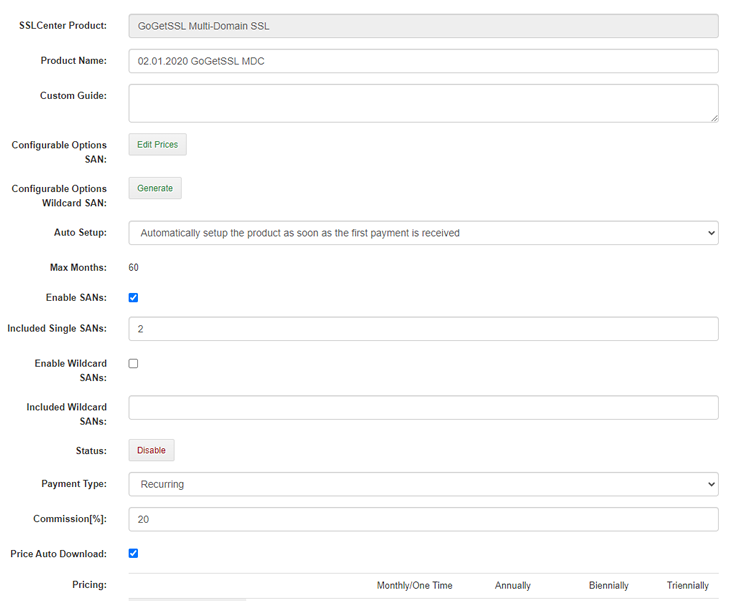Click the Triennially pricing column header
The height and width of the screenshot is (616, 736).
tap(688, 585)
